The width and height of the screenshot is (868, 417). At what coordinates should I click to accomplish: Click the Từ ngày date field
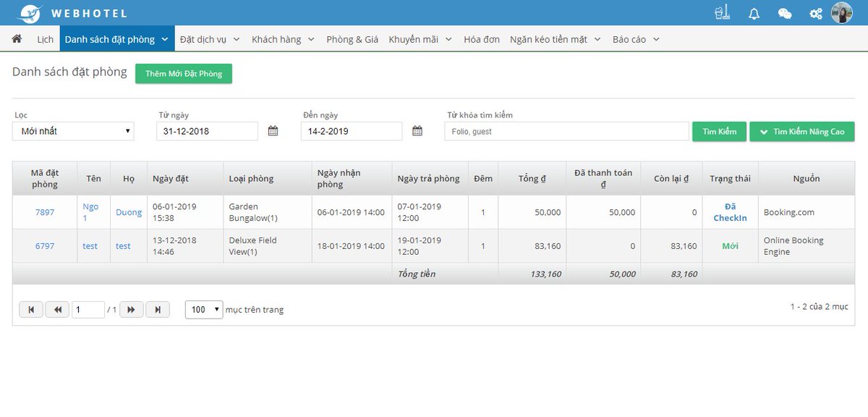tap(208, 131)
